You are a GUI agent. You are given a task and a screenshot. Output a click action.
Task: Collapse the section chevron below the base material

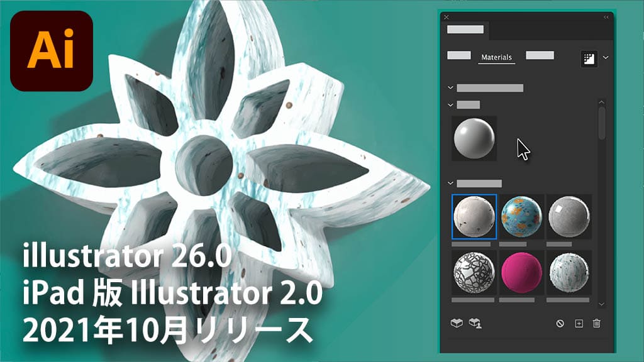[450, 184]
